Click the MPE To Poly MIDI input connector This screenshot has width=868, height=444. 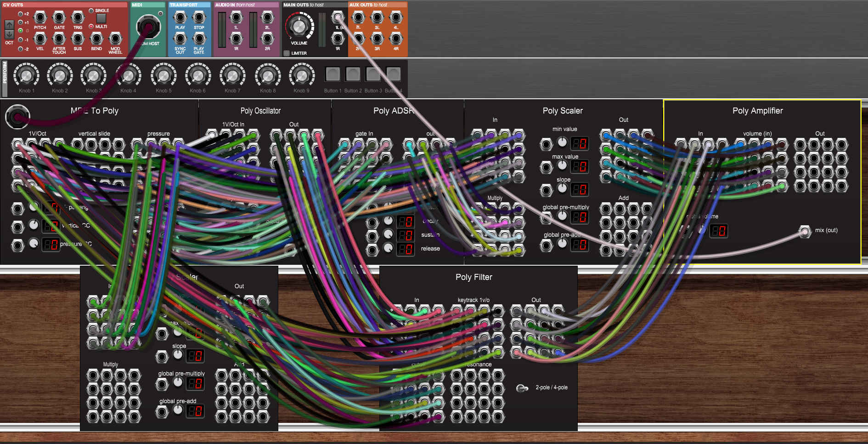pos(17,117)
